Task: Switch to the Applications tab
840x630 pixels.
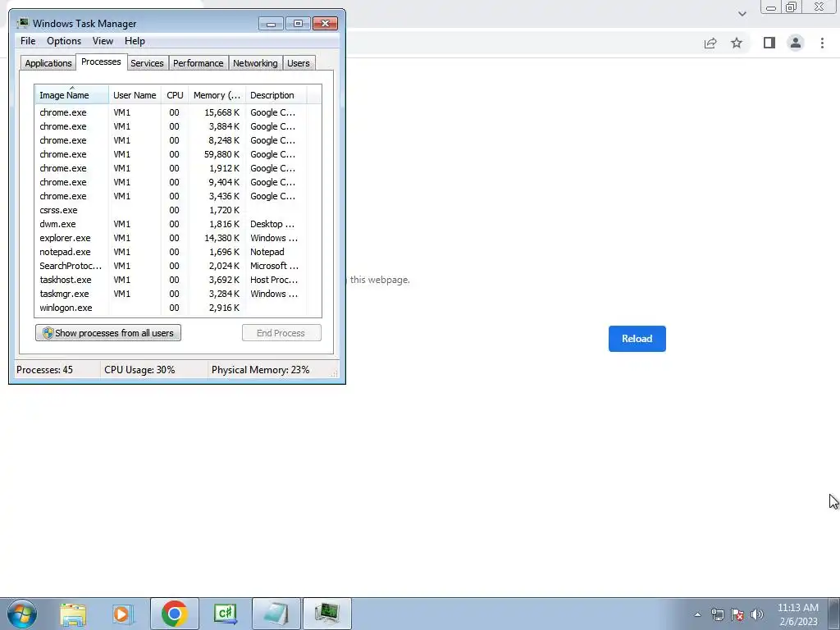Action: pos(48,63)
